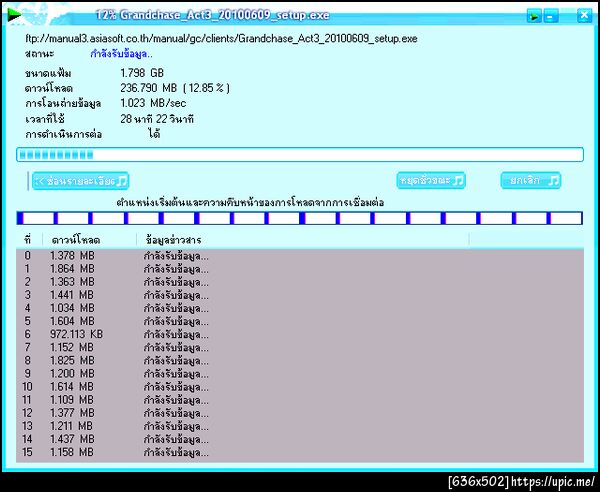Pause the download with หยุดชั่วขณะ button

[431, 181]
